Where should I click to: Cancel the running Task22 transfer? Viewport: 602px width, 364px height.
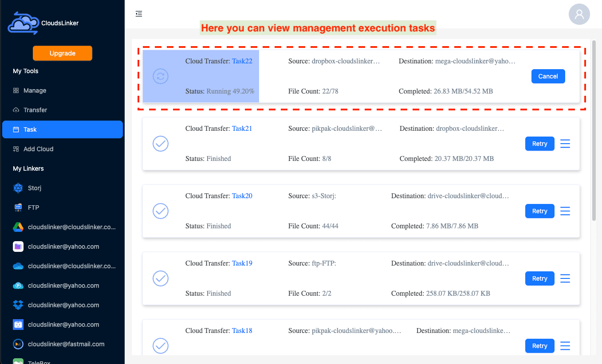548,76
